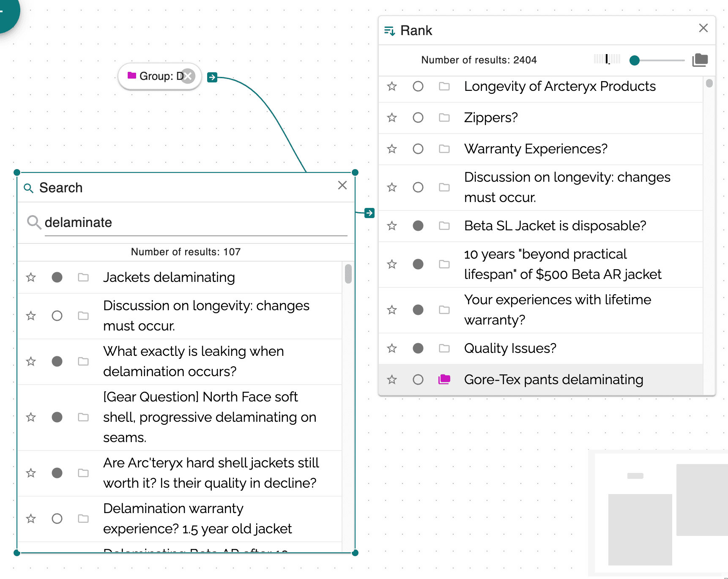This screenshot has width=728, height=579.
Task: Click the Group node output arrow connector
Action: tap(212, 77)
